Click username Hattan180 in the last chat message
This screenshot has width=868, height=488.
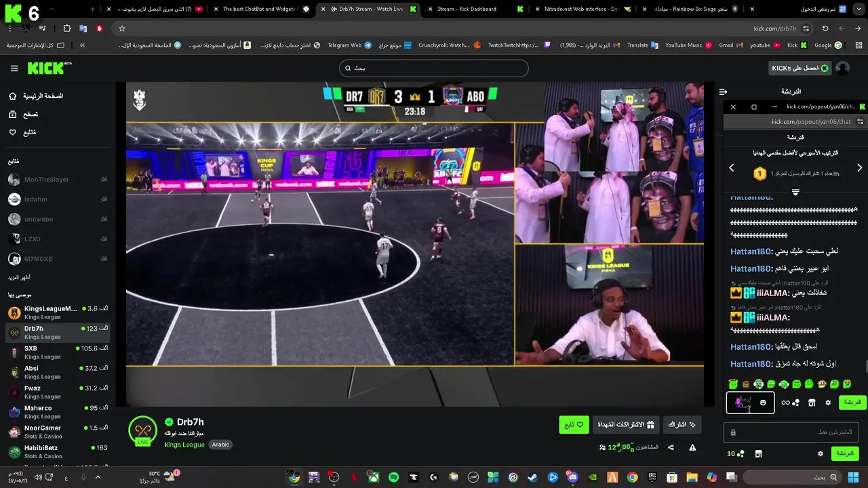[x=751, y=365]
